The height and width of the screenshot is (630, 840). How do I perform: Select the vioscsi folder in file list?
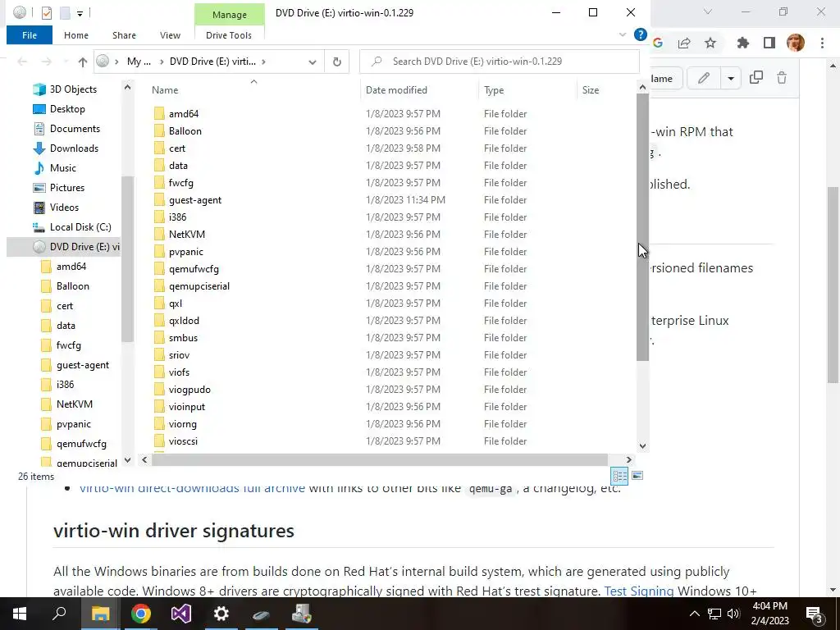click(x=183, y=441)
